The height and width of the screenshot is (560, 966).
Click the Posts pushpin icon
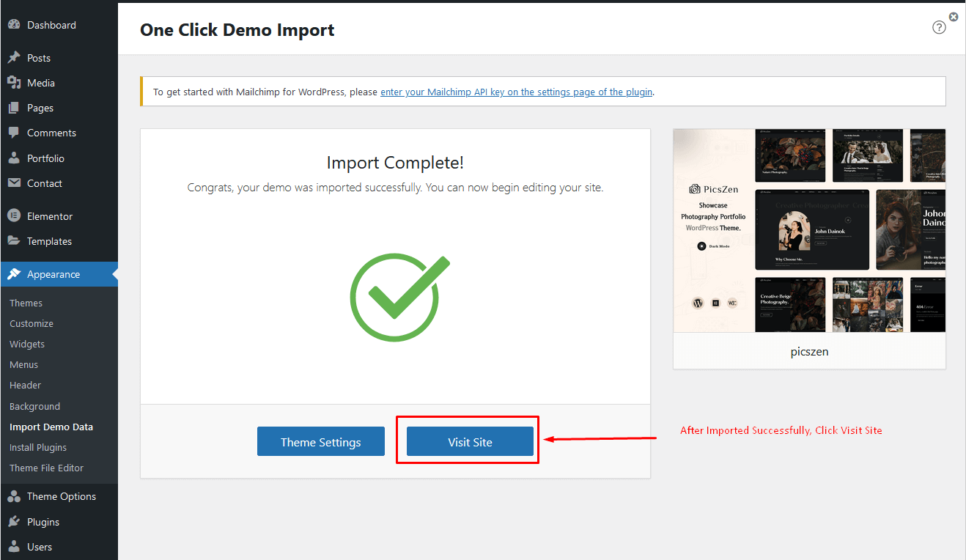(x=14, y=58)
